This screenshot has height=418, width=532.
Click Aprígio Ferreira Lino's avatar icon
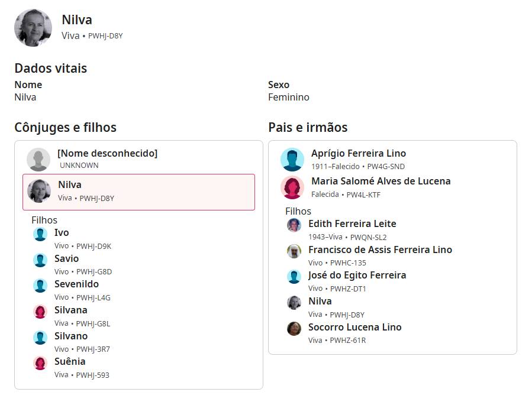(x=292, y=160)
